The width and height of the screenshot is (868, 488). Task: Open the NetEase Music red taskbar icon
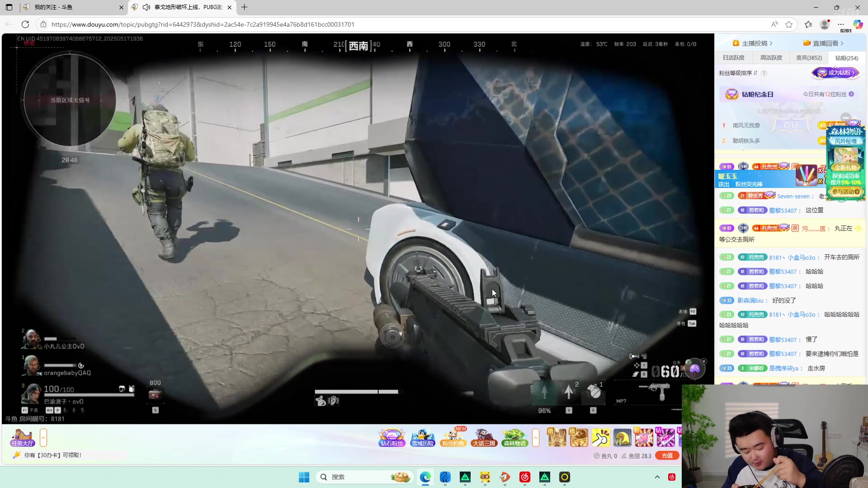click(525, 477)
